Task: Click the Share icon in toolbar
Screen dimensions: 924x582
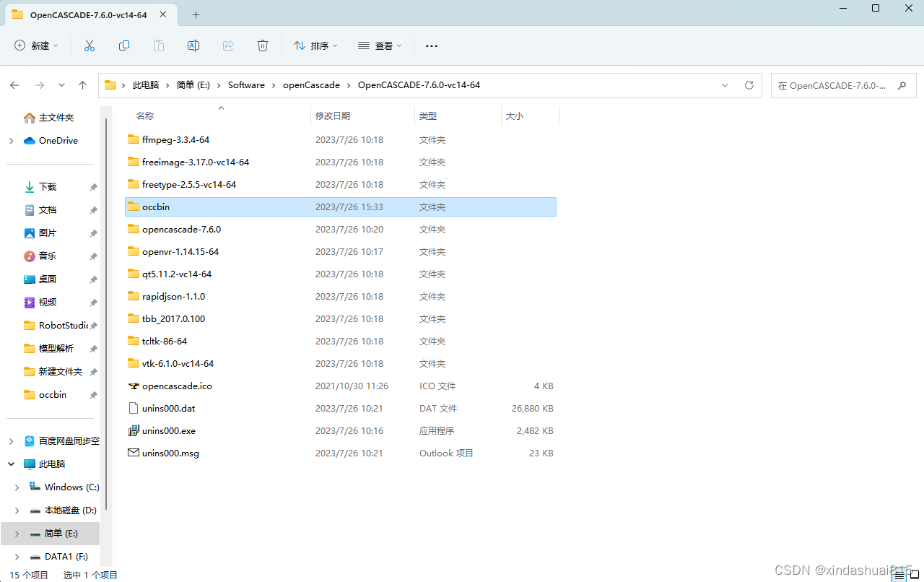Action: coord(228,45)
